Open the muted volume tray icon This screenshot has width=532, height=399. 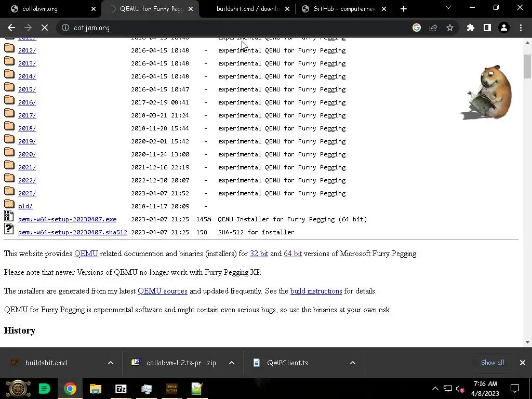pyautogui.click(x=460, y=389)
